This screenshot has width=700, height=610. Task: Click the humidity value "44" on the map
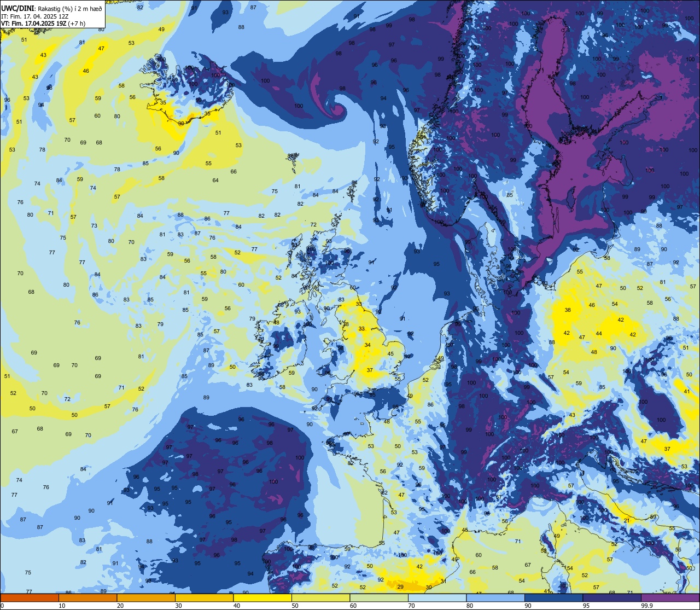click(x=599, y=334)
